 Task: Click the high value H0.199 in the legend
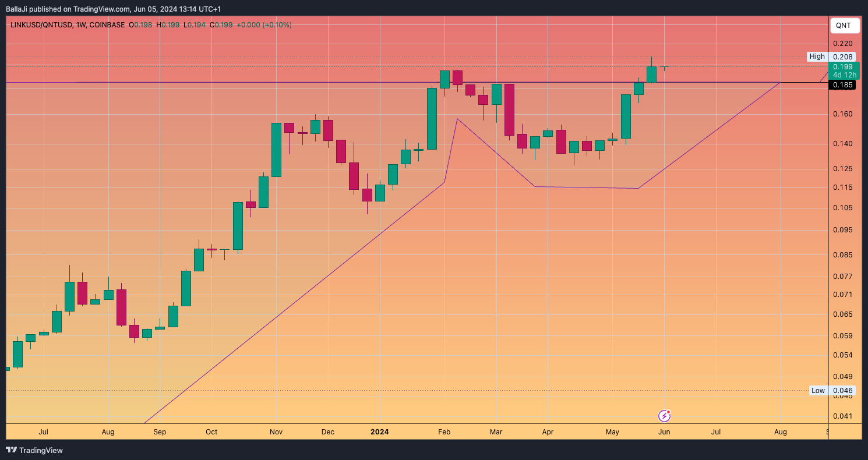coord(168,25)
